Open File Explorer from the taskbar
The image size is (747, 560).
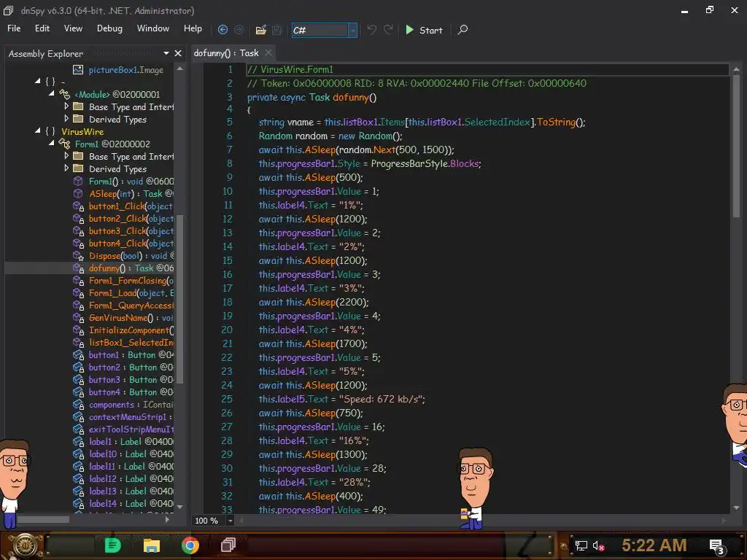[x=152, y=545]
